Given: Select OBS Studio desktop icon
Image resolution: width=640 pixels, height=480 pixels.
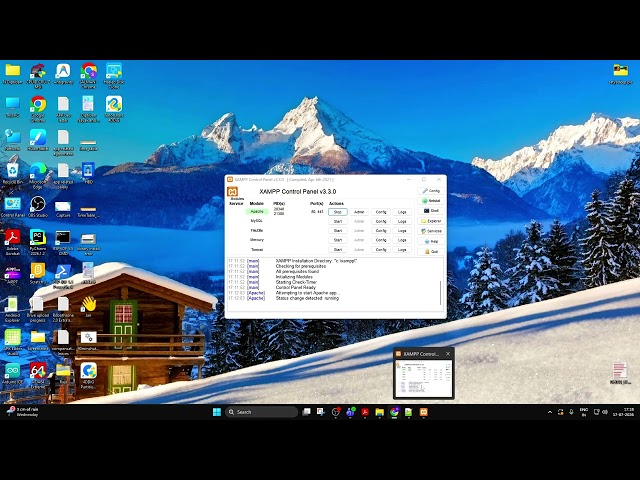Looking at the screenshot, I should 38,207.
